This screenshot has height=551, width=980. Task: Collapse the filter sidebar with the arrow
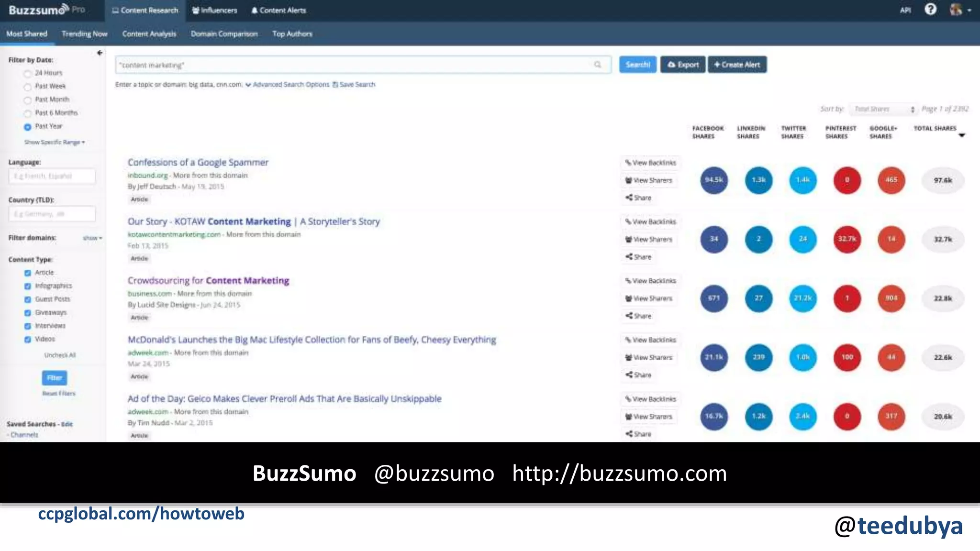coord(100,53)
